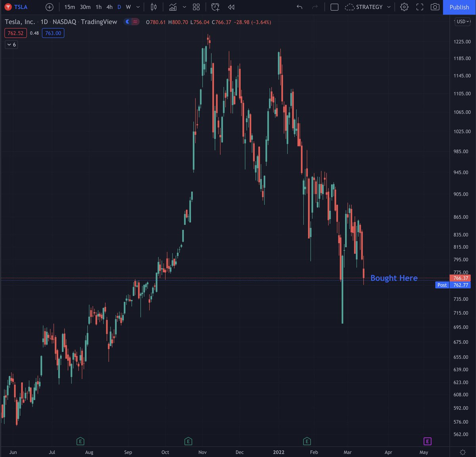Undo the last chart action
Image resolution: width=476 pixels, height=457 pixels.
[299, 7]
